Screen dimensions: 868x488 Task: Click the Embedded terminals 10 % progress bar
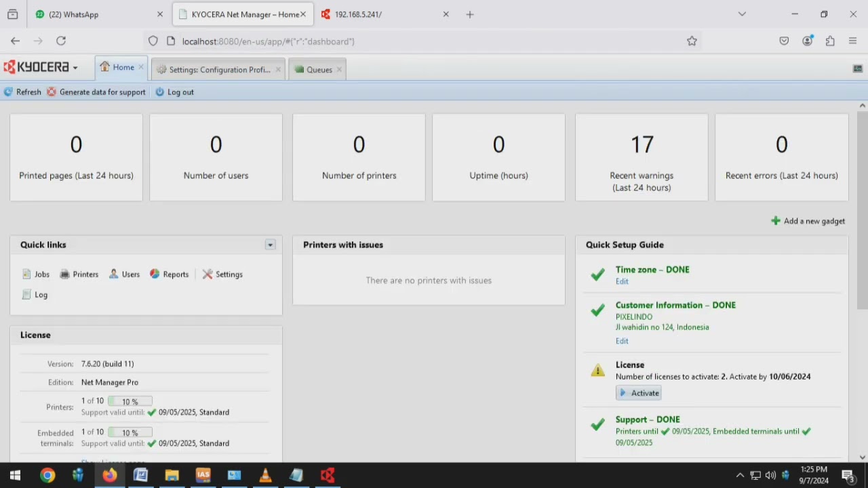click(130, 432)
